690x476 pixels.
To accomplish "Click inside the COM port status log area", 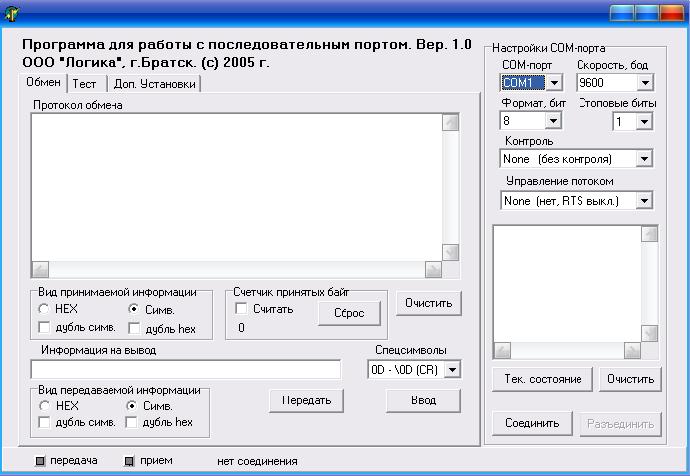I will 567,284.
